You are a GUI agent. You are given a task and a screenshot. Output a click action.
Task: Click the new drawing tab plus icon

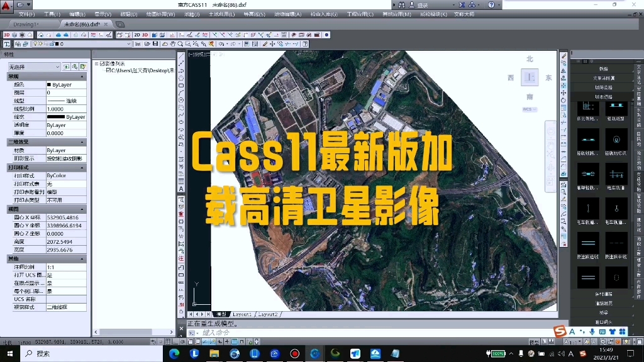point(120,25)
